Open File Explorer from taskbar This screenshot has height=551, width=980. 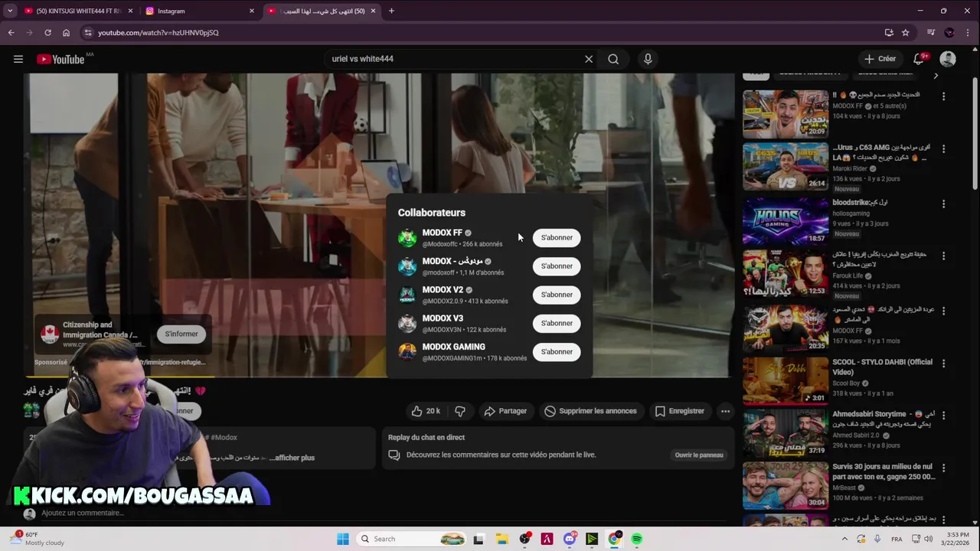click(x=501, y=539)
